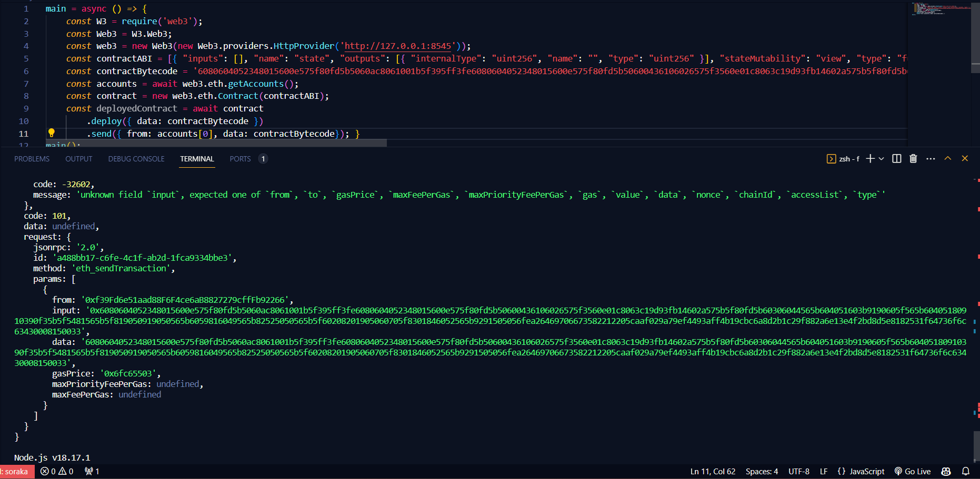Click the horizontal scrollbar below line 12
Screen dimensions: 980x479
coord(211,143)
